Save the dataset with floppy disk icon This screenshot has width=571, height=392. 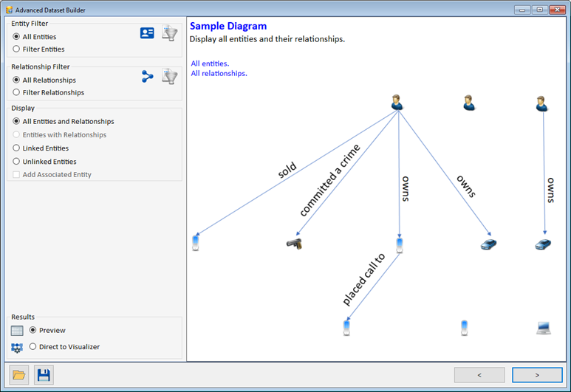[x=44, y=375]
